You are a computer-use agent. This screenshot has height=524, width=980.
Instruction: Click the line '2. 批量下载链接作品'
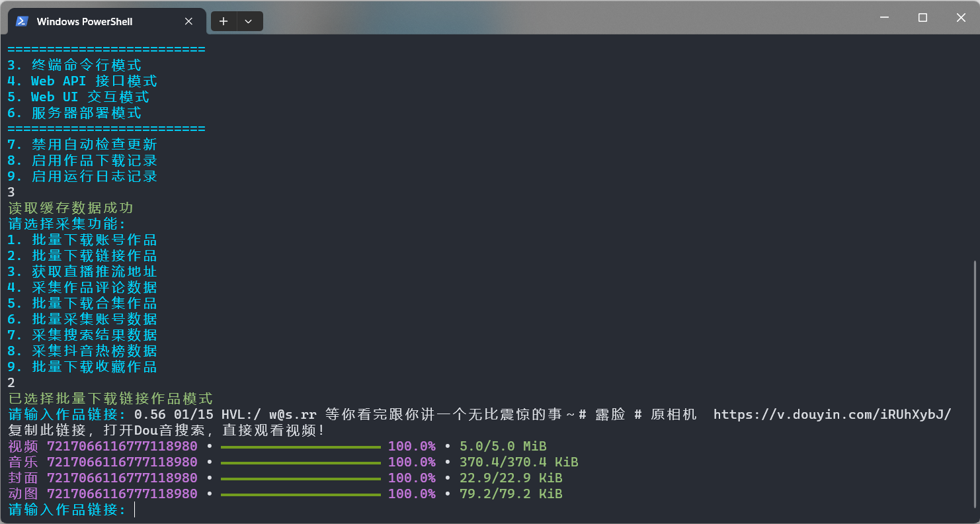83,256
